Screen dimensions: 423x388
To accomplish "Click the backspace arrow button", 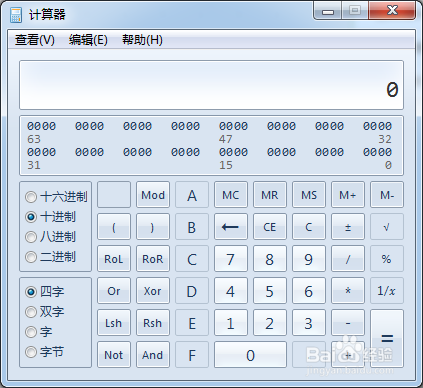I will 231,227.
